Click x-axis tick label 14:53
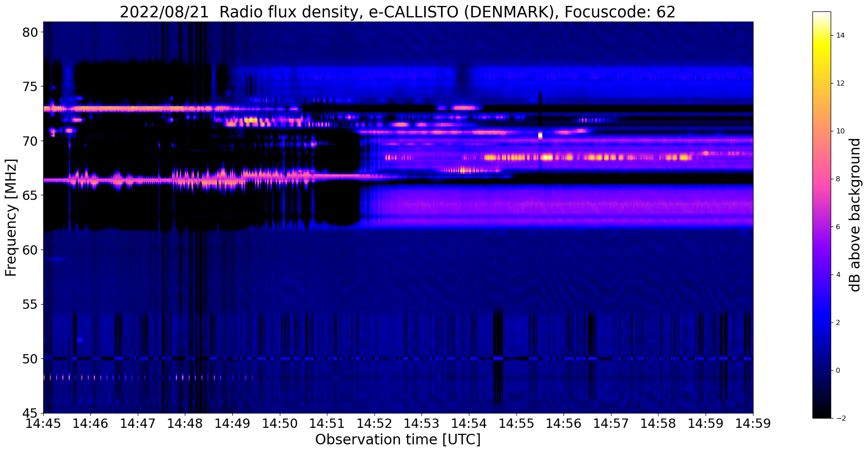868x452 pixels. [421, 423]
